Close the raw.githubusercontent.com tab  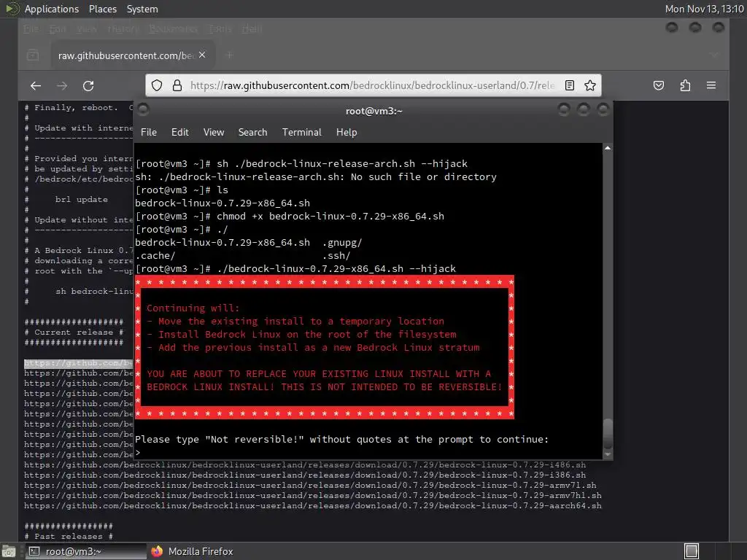[202, 55]
